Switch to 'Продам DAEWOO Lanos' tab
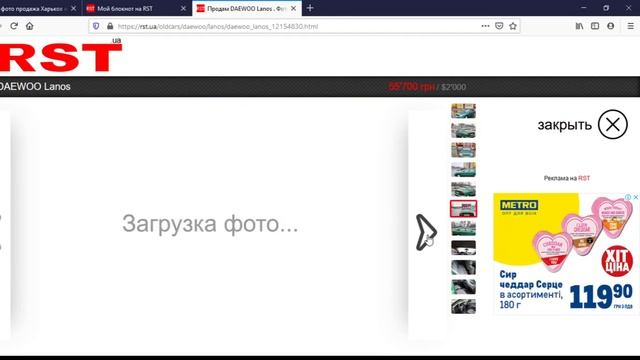The height and width of the screenshot is (360, 640). coord(247,8)
